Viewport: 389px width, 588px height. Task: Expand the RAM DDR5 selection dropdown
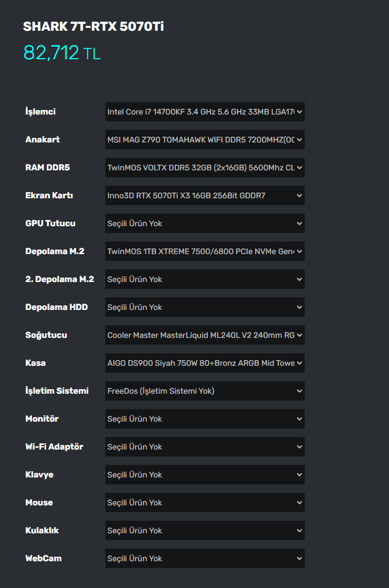coord(204,168)
